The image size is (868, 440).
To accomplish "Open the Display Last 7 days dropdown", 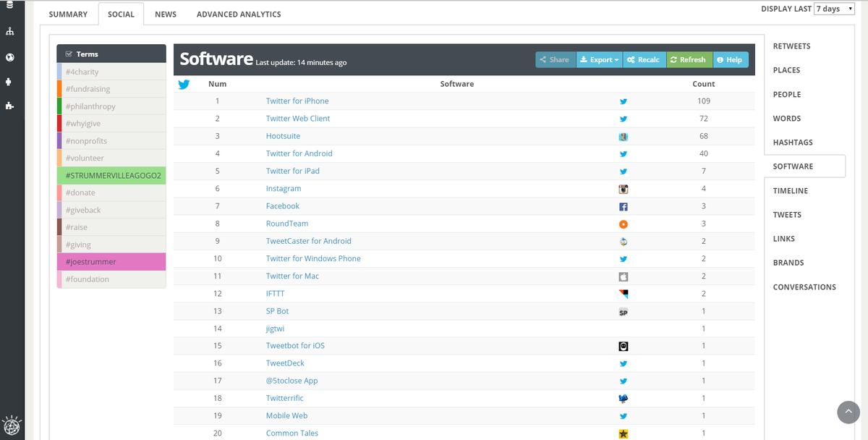I will [x=834, y=9].
